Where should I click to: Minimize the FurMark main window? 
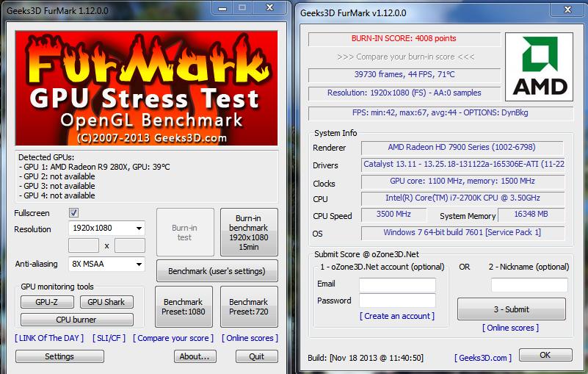click(222, 8)
